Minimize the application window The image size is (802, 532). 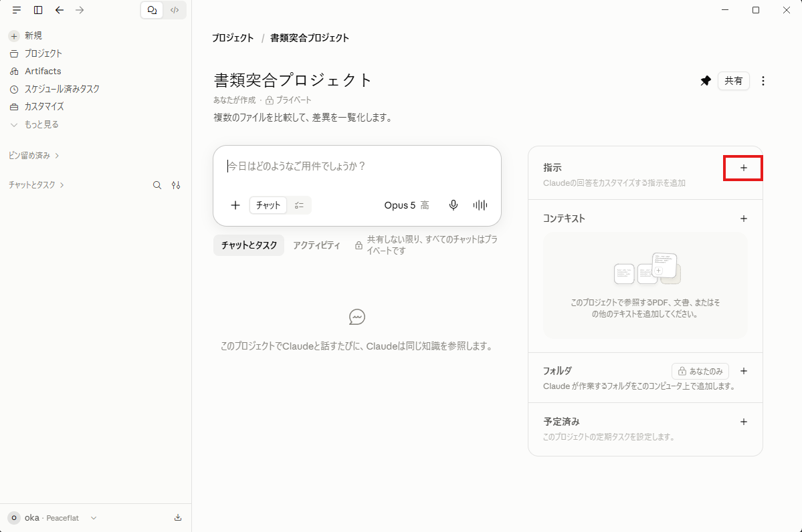725,10
